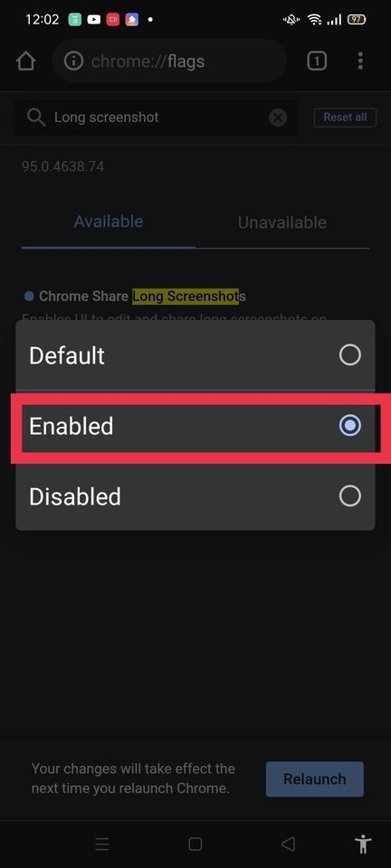Clear the flags search text with X icon
The height and width of the screenshot is (868, 391).
(x=278, y=118)
